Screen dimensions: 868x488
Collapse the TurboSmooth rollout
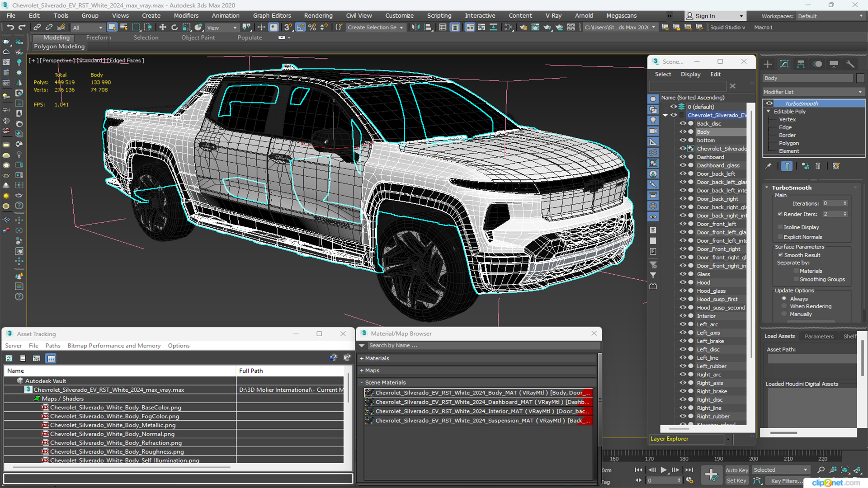pos(767,188)
